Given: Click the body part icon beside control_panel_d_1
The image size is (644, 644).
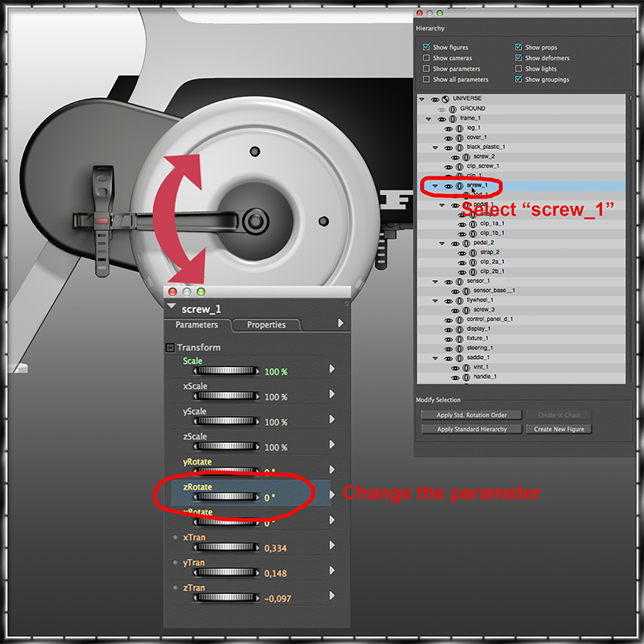Looking at the screenshot, I should (460, 320).
